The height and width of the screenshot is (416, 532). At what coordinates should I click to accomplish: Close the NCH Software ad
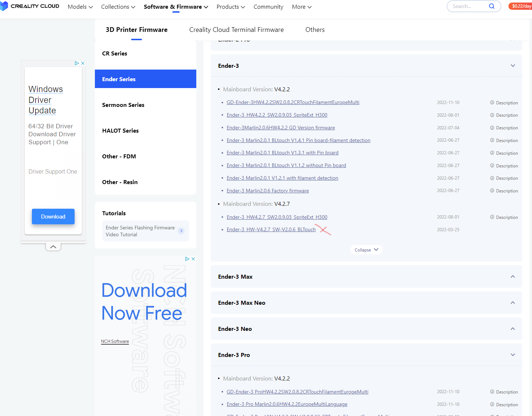pos(193,259)
